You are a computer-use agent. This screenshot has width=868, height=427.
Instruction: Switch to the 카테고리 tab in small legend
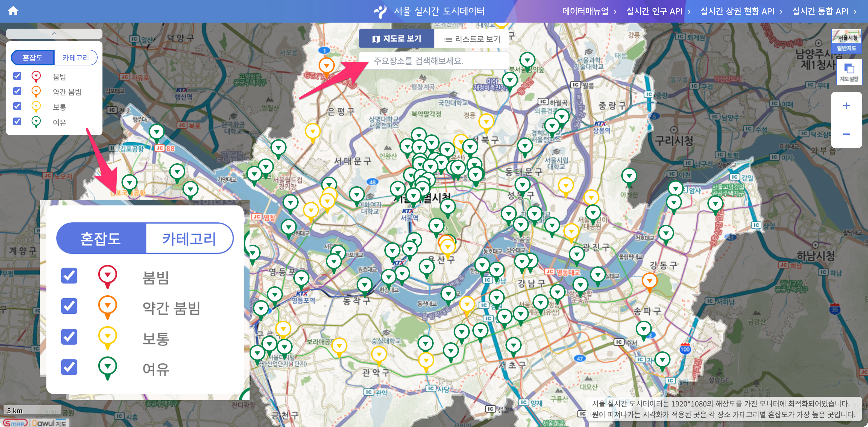pos(76,58)
